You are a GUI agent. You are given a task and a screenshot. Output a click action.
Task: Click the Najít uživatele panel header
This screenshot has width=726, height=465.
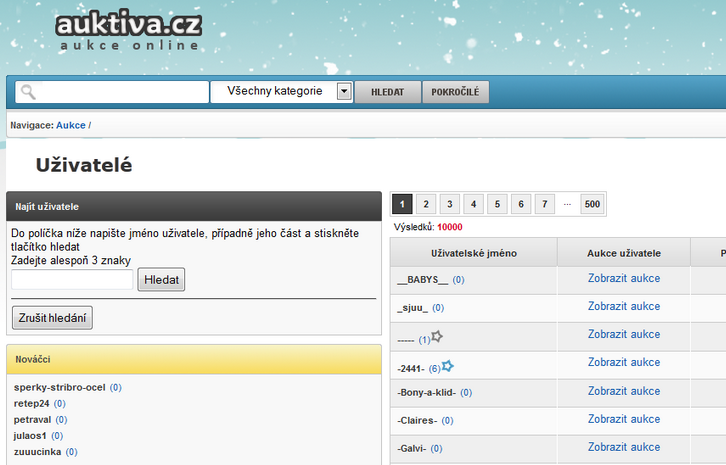coord(194,206)
